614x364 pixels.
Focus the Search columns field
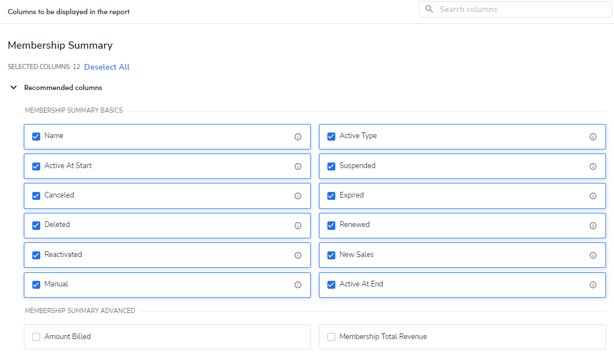pyautogui.click(x=521, y=9)
